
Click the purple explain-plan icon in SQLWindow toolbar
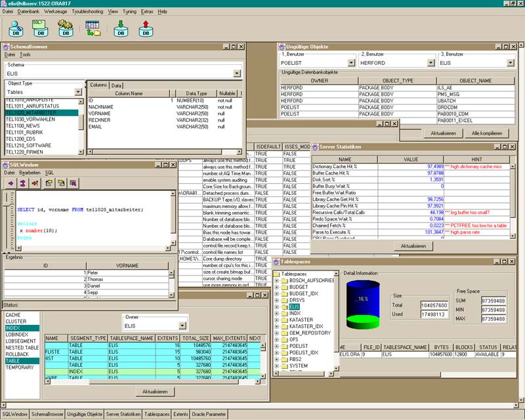coord(73,183)
